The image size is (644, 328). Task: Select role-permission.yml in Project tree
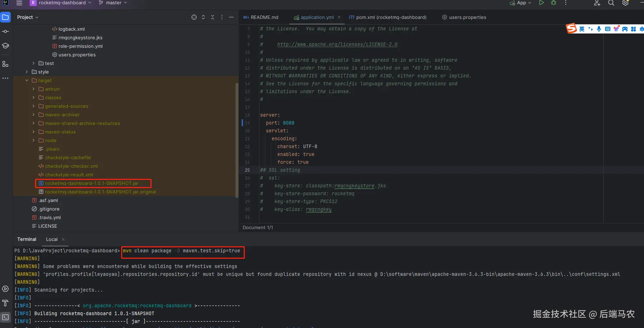[x=80, y=46]
